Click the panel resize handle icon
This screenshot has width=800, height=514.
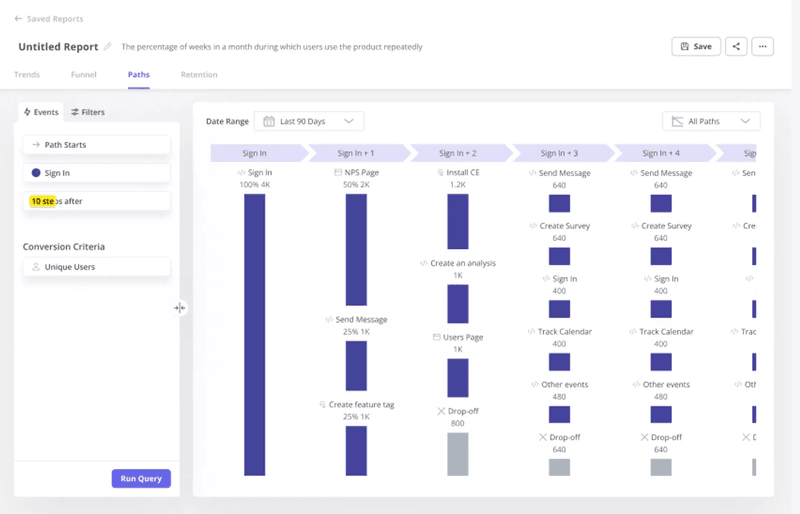(179, 308)
